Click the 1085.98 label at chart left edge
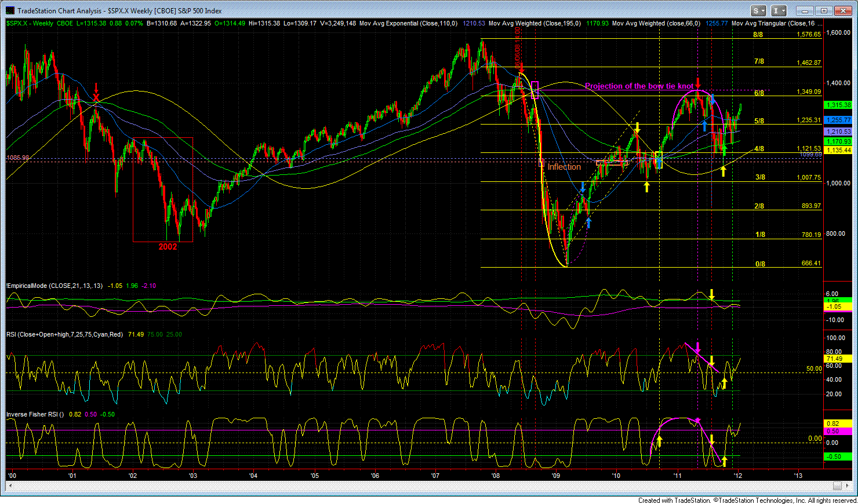The image size is (858, 504). (x=17, y=158)
